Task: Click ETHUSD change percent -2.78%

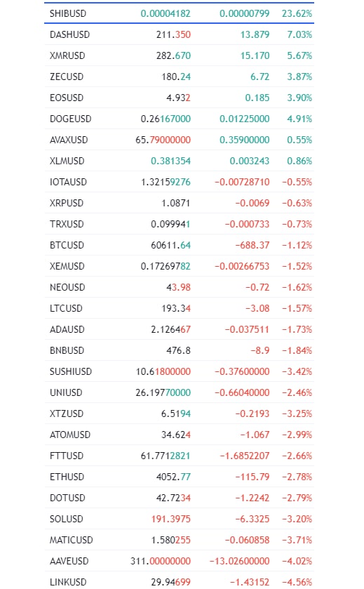Action: click(x=297, y=476)
